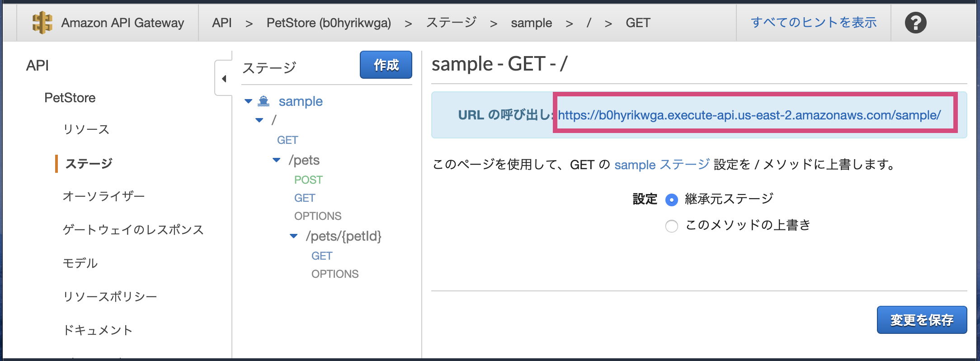Collapse the stage panel with the left arrow
980x361 pixels.
(224, 79)
